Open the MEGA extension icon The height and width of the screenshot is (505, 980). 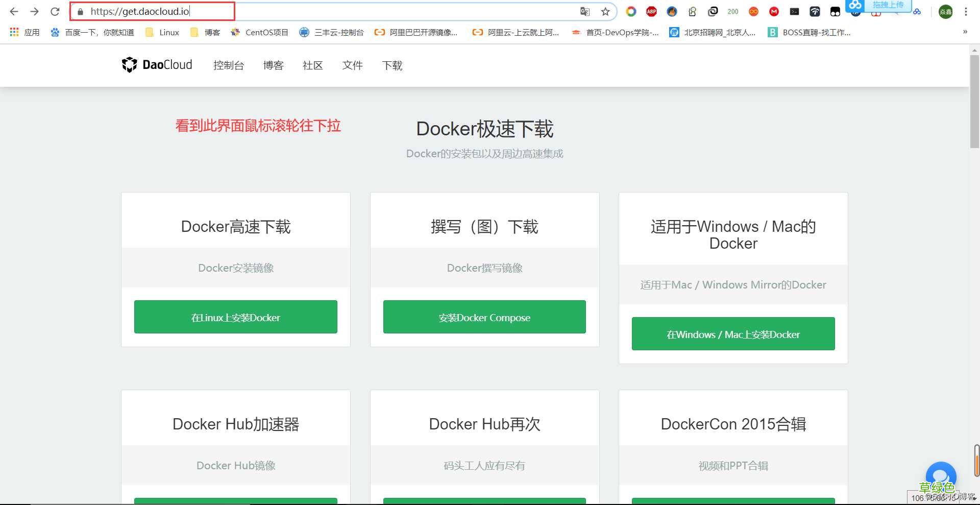click(774, 11)
